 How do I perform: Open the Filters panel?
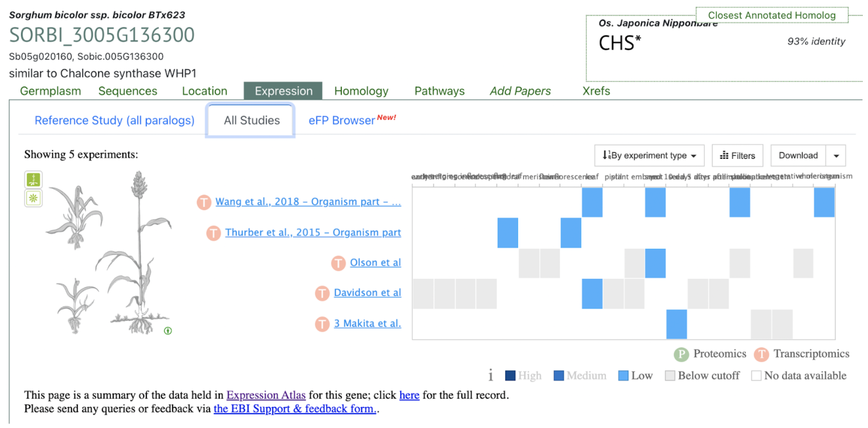[738, 156]
